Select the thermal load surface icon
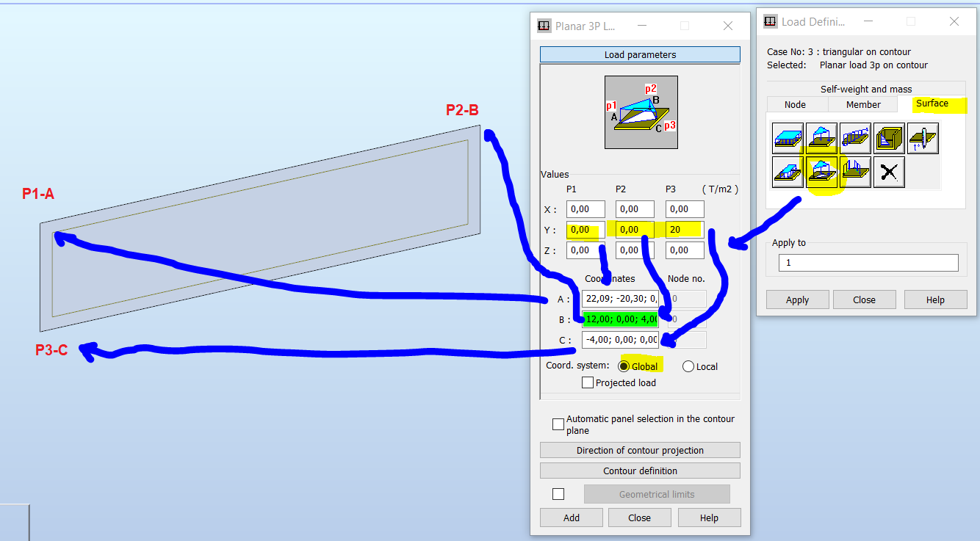Viewport: 980px width, 541px height. pos(923,138)
